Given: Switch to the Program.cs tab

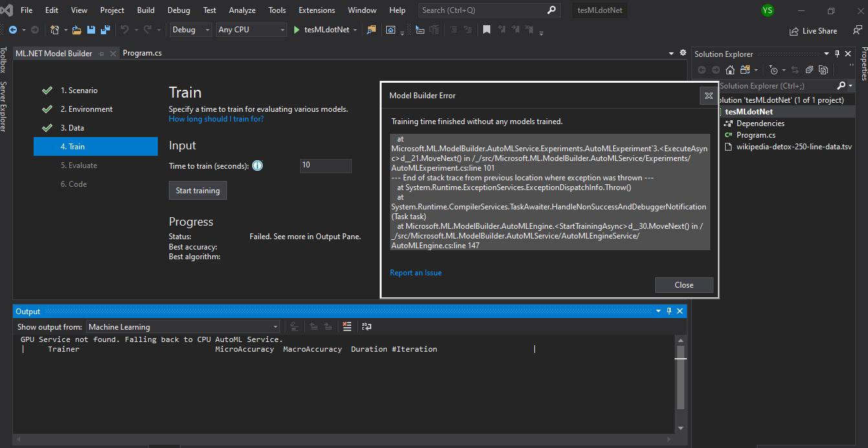Looking at the screenshot, I should pos(142,53).
